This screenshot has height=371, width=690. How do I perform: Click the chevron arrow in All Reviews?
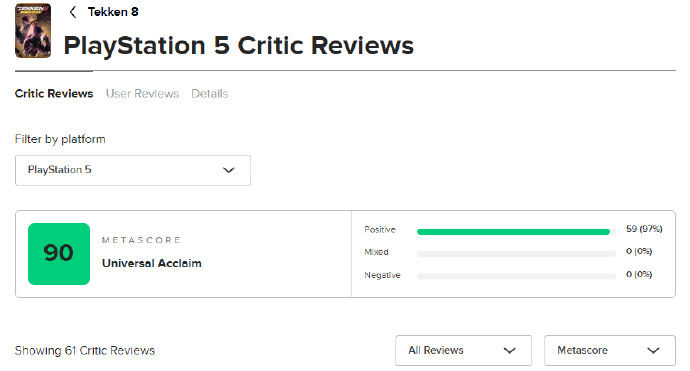510,351
